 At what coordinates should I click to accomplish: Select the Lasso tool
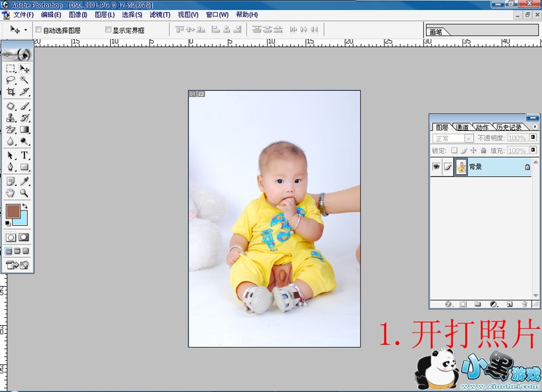pyautogui.click(x=11, y=80)
